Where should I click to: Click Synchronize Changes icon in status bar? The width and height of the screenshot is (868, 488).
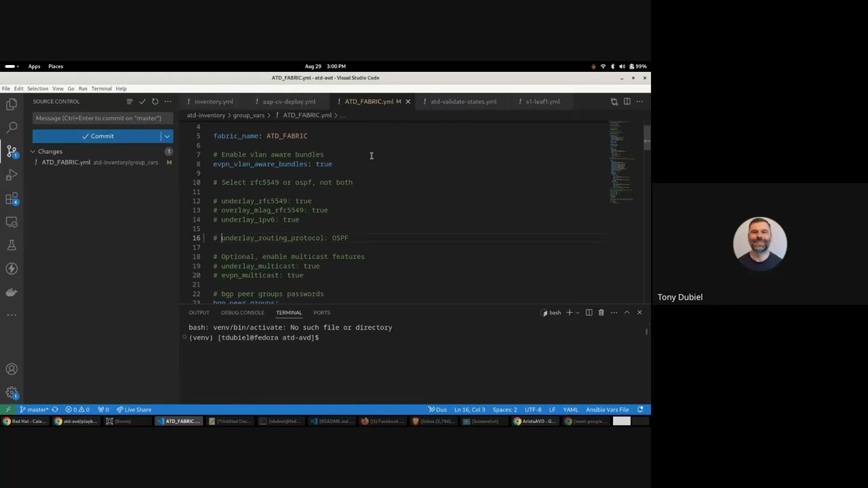pos(55,409)
